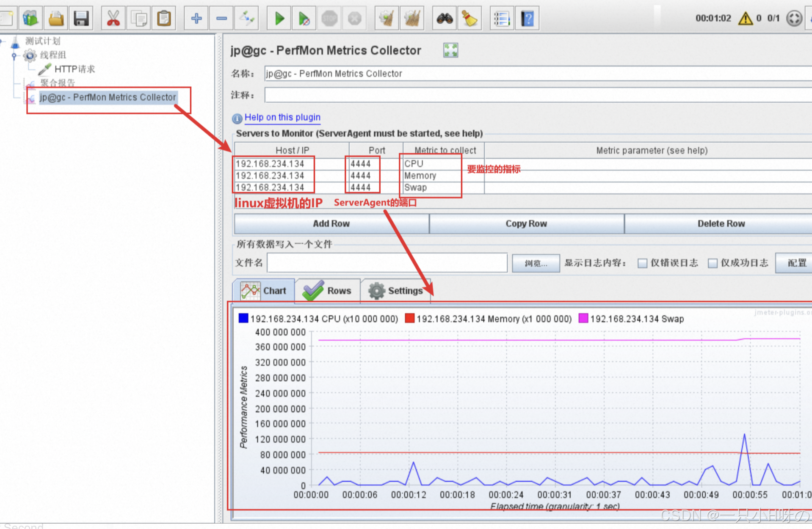The width and height of the screenshot is (812, 529).
Task: Click the red Memory legend swatch
Action: click(x=409, y=318)
